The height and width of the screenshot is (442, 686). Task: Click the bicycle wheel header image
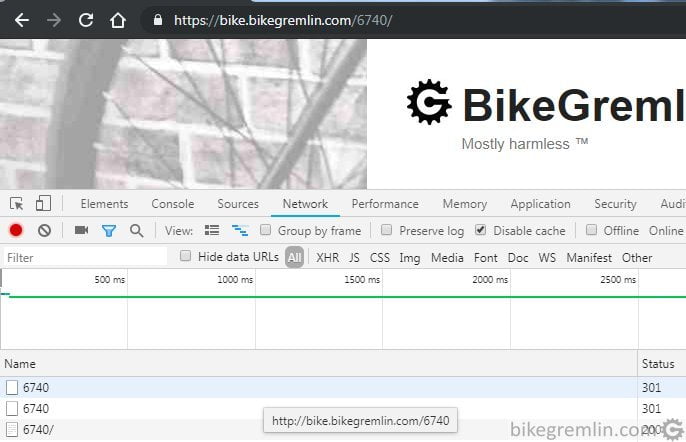pyautogui.click(x=183, y=114)
